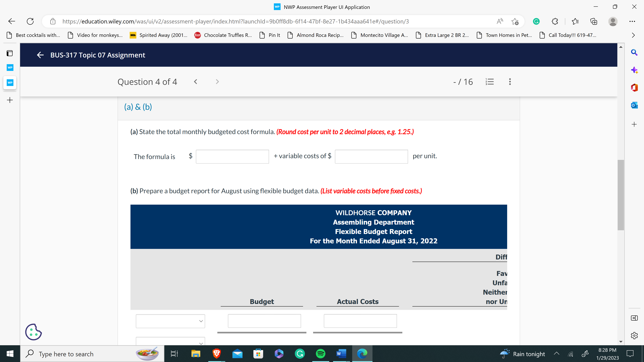Expand bookmarks overflow chevron
This screenshot has width=644, height=362.
click(x=633, y=35)
